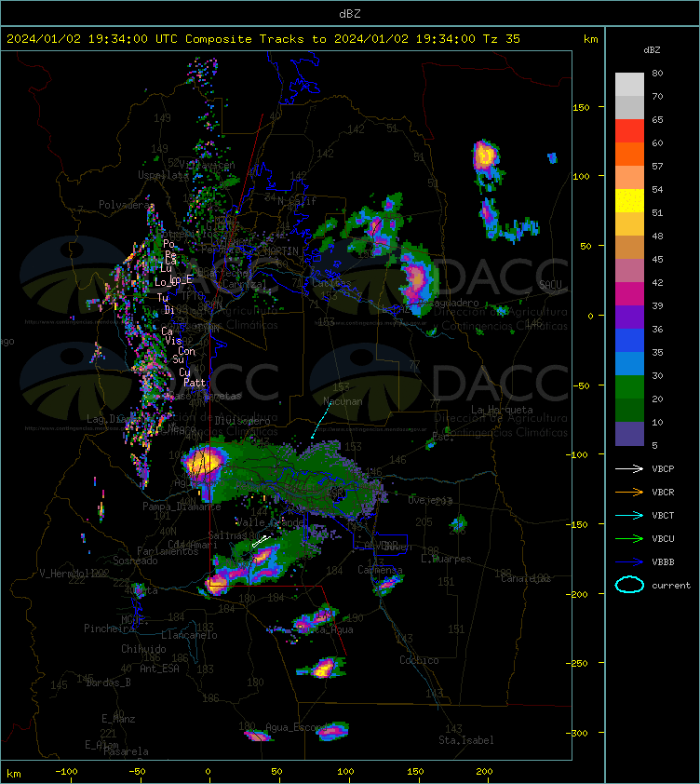Click the '0' tick on the vertical axis

click(590, 316)
